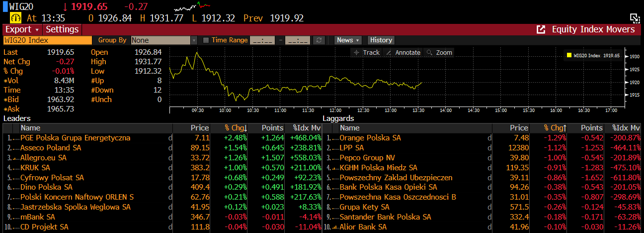644x233 pixels.
Task: Select Pepco Group NV row
Action: tap(482, 158)
